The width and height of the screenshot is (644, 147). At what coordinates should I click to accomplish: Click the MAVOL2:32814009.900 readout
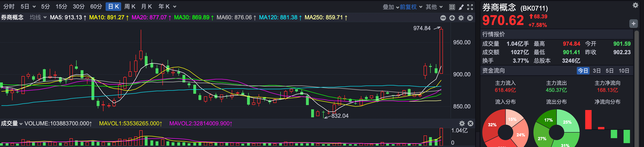(x=201, y=123)
